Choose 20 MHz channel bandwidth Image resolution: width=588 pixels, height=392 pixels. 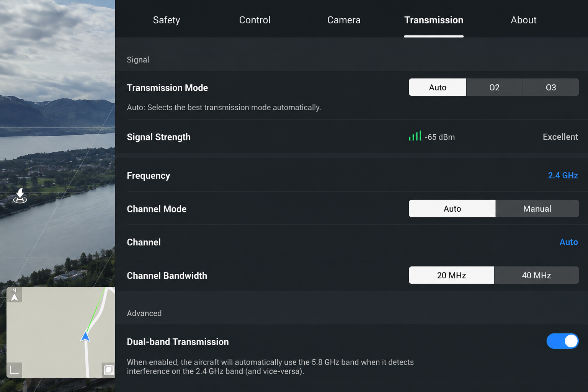451,275
